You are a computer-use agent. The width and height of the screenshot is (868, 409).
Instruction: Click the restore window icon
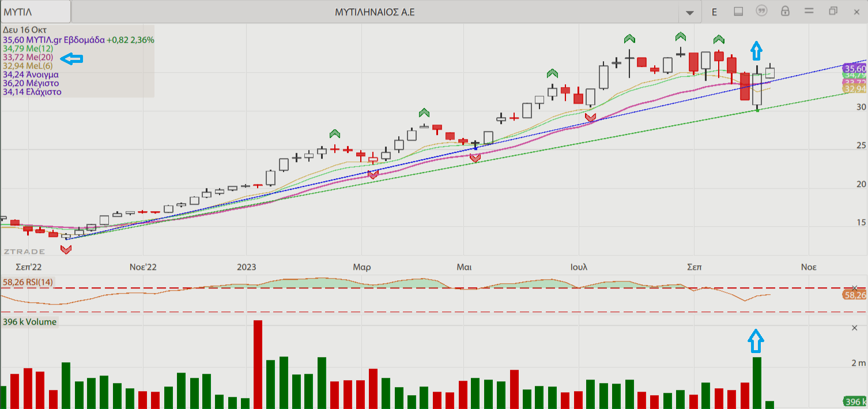click(x=833, y=11)
